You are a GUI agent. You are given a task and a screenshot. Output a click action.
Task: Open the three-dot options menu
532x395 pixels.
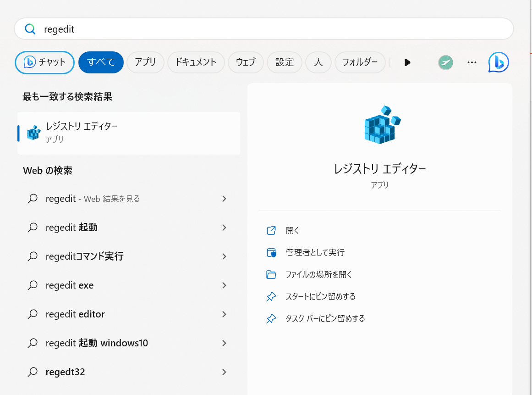coord(472,62)
